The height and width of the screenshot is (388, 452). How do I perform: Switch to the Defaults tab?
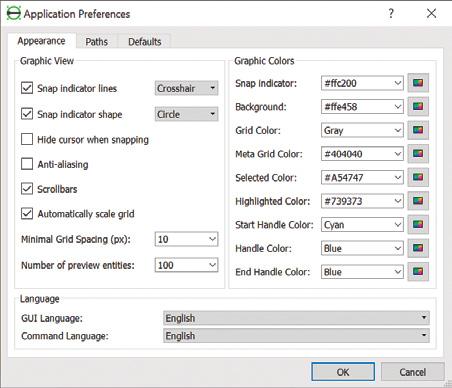click(x=145, y=42)
